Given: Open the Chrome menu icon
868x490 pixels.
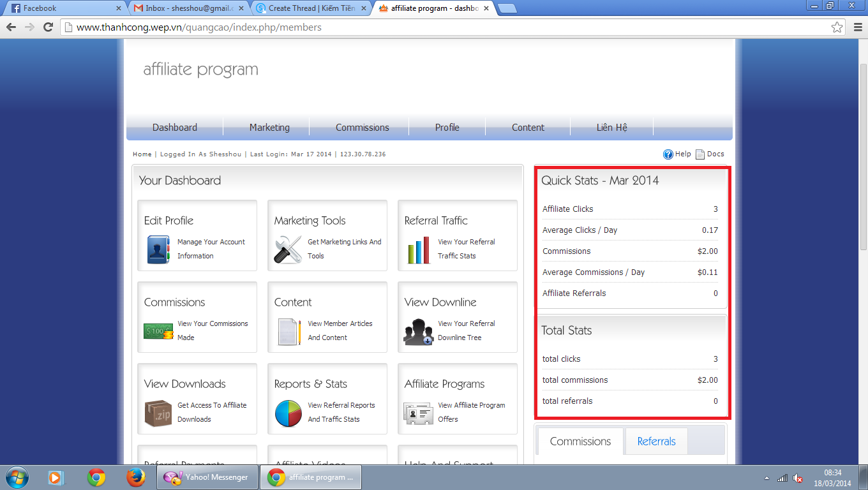Looking at the screenshot, I should (857, 27).
